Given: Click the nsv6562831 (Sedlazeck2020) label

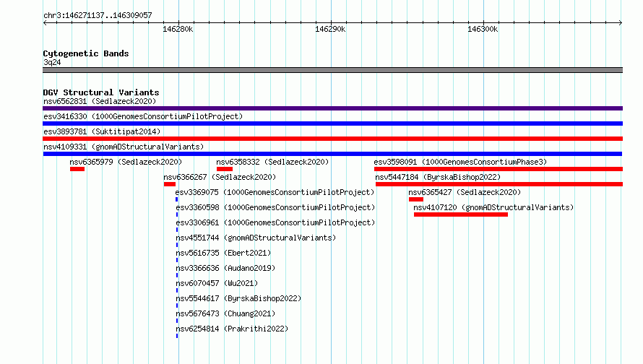Looking at the screenshot, I should coord(100,101).
